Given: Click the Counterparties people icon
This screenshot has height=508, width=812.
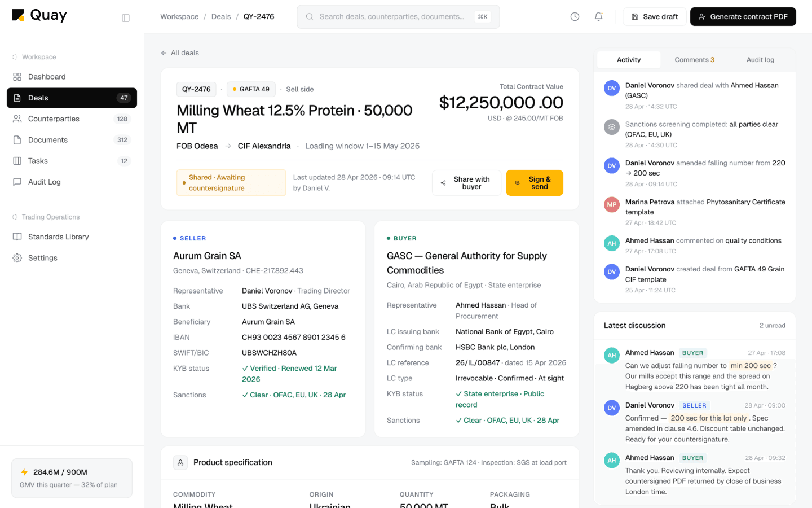Looking at the screenshot, I should click(17, 119).
